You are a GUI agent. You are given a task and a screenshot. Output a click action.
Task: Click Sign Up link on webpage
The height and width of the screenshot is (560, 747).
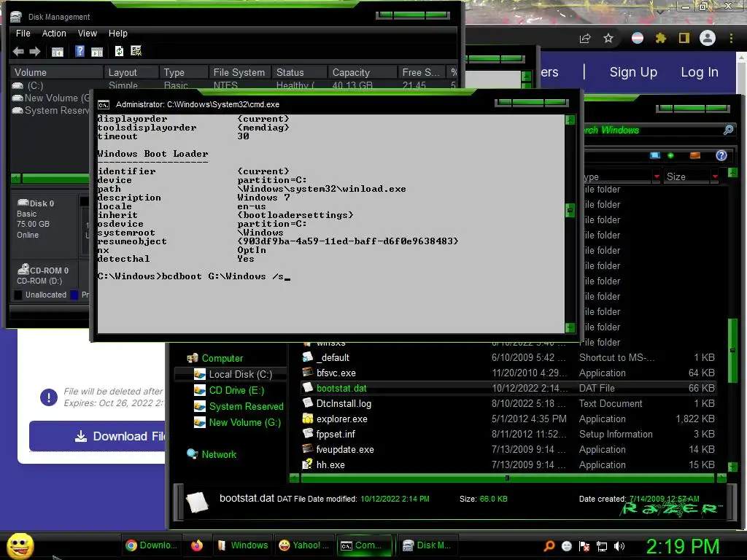pyautogui.click(x=633, y=72)
